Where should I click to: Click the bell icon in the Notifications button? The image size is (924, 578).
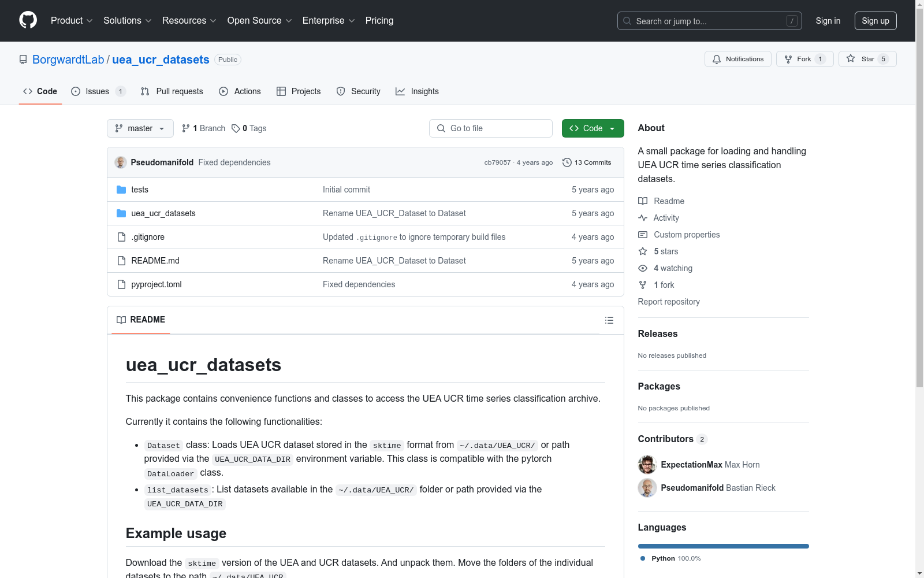pos(717,59)
